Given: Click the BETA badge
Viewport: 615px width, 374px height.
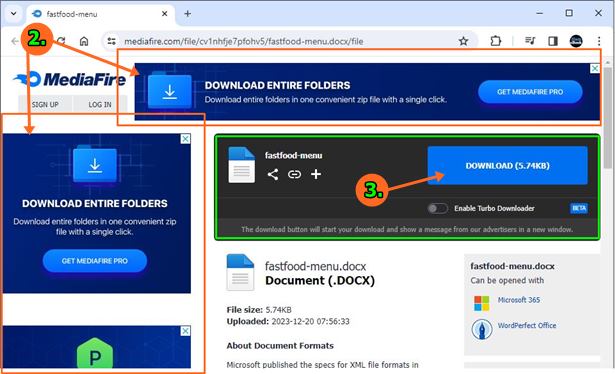Looking at the screenshot, I should coord(579,208).
